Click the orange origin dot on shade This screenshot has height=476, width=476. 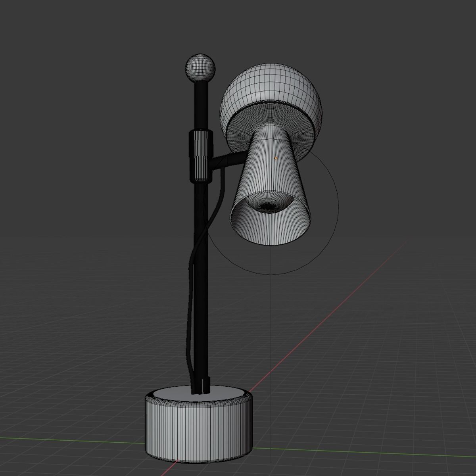(x=276, y=158)
